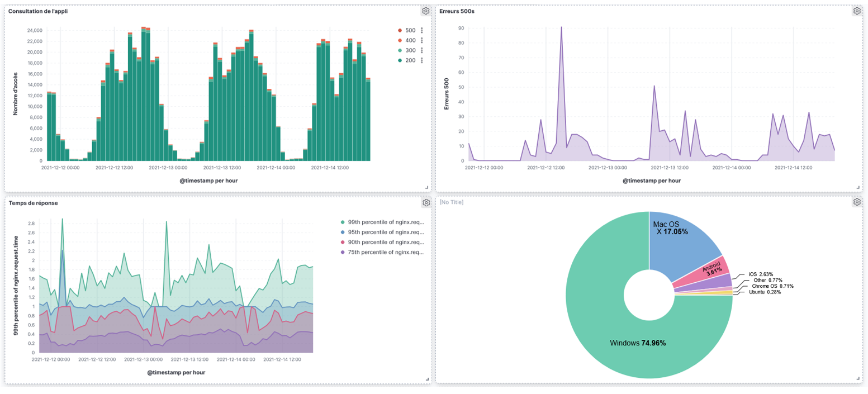
Task: Click resize handle of the pie chart panel
Action: coord(858,379)
